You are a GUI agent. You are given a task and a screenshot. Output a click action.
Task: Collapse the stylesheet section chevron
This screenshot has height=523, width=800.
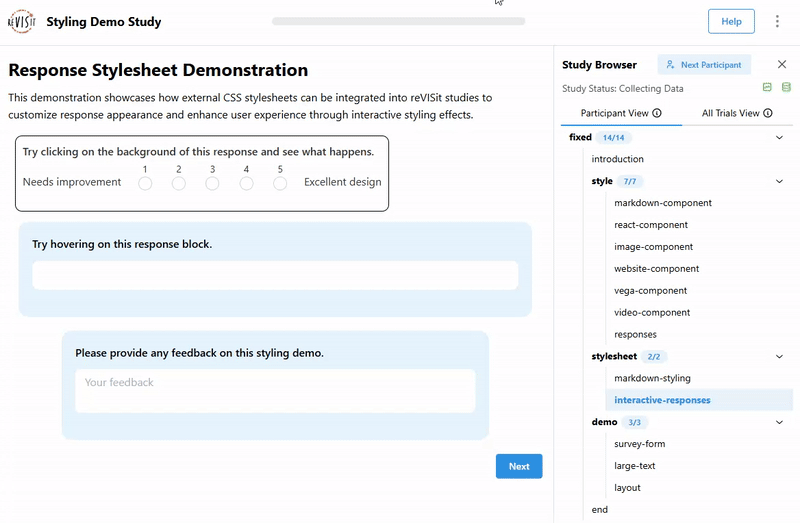pos(779,357)
